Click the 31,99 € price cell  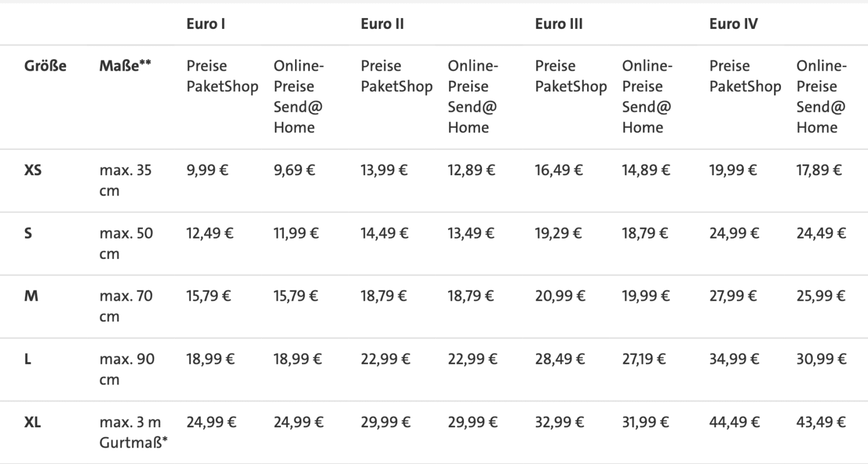pos(645,422)
